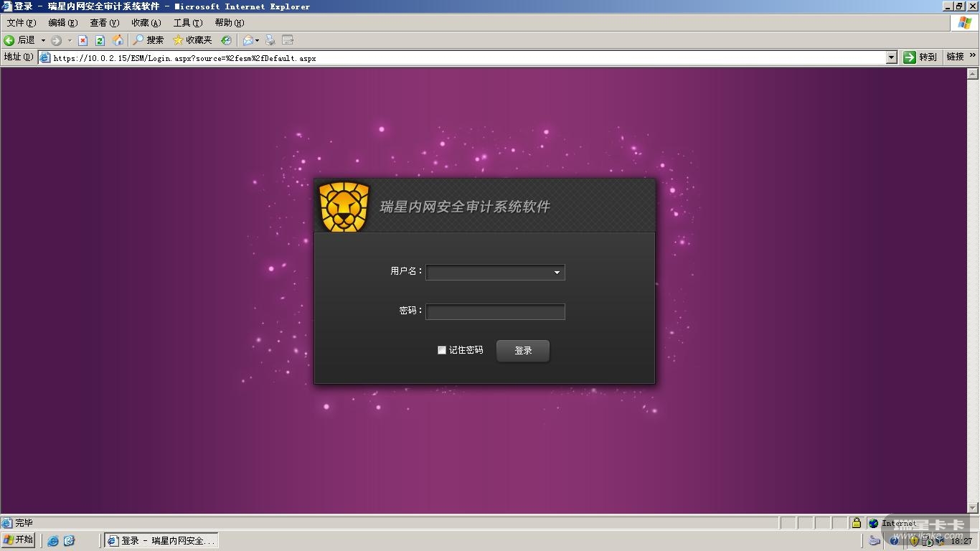Open the mail icon dropdown arrow

click(x=257, y=40)
